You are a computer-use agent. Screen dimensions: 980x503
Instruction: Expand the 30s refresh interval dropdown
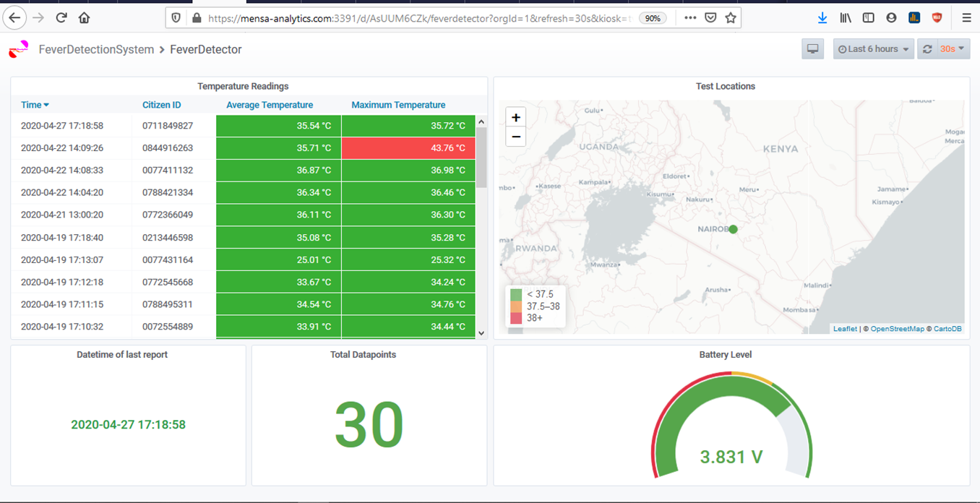[x=952, y=49]
